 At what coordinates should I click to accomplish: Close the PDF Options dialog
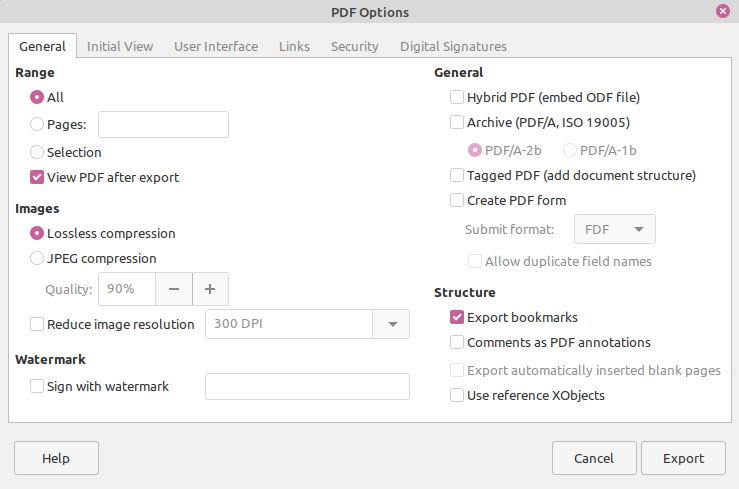(x=722, y=12)
